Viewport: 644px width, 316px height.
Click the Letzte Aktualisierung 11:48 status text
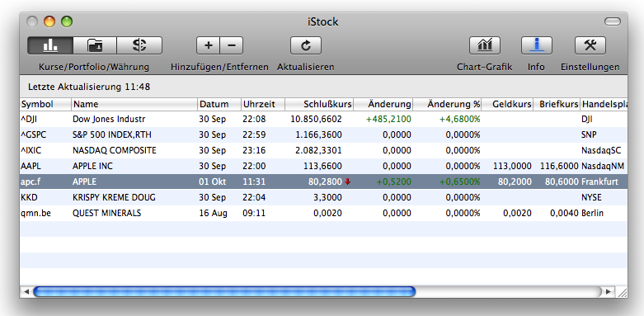click(x=89, y=87)
